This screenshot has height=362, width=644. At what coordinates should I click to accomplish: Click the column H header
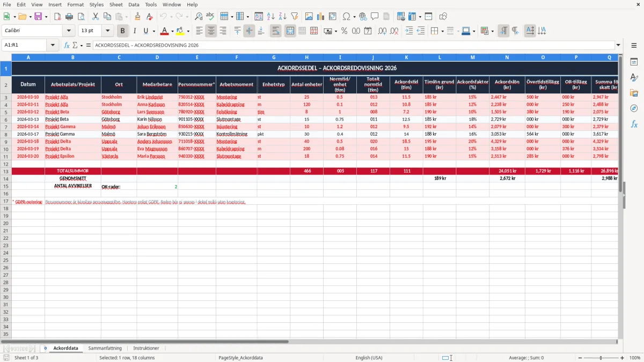306,57
